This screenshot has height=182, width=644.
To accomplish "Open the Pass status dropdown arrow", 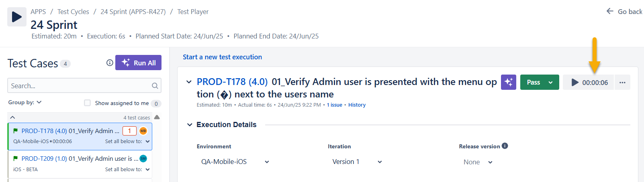I will (551, 83).
